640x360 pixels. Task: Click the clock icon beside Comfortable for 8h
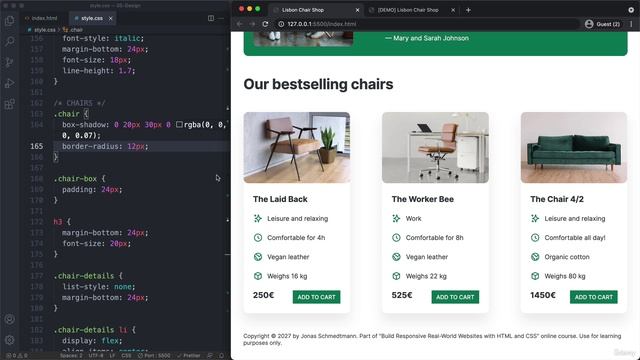coord(396,238)
